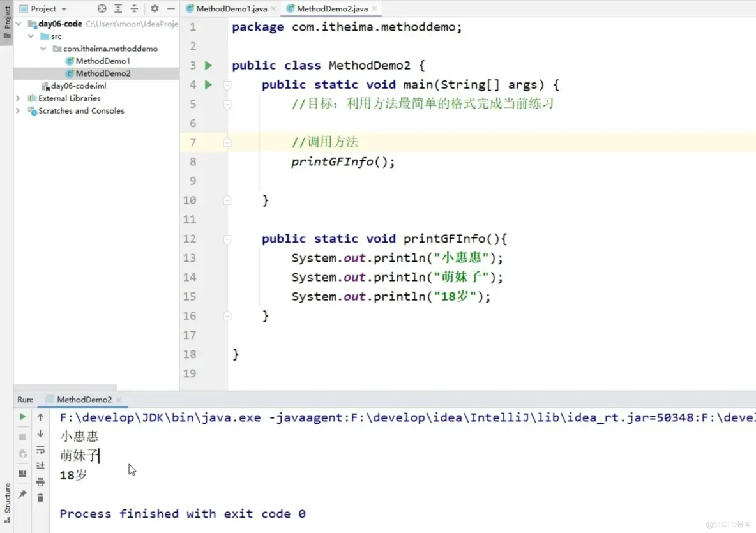Fold the main method at line 4
This screenshot has width=756, height=533.
[x=227, y=85]
